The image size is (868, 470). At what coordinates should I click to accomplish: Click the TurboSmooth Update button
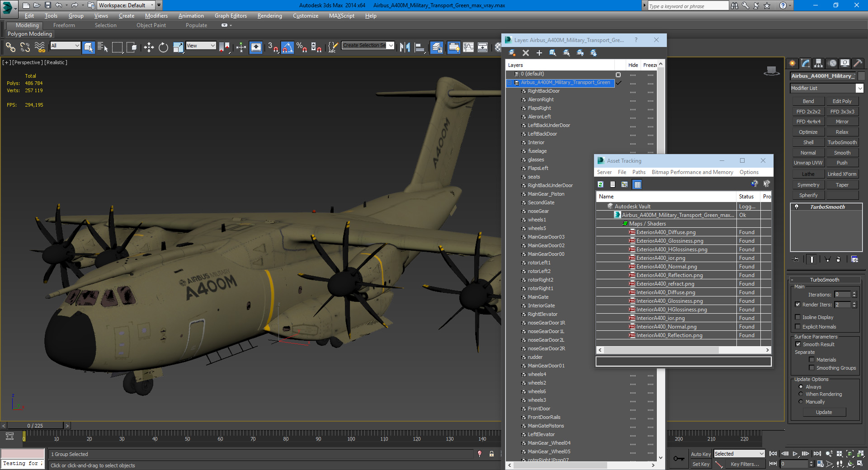click(824, 412)
